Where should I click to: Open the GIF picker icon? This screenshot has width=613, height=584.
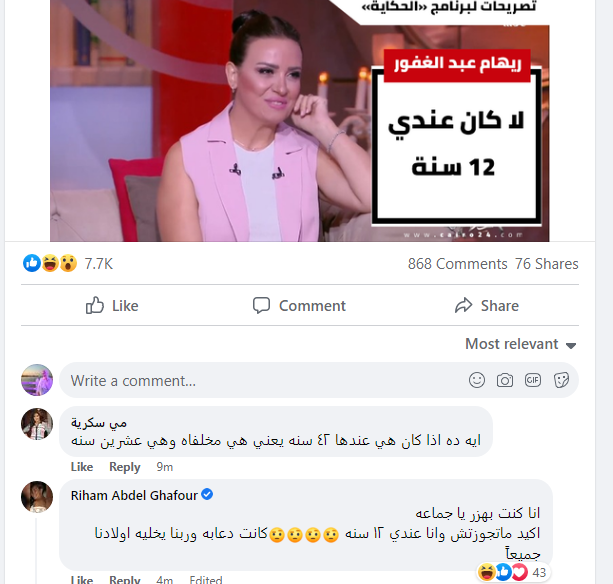tap(533, 380)
